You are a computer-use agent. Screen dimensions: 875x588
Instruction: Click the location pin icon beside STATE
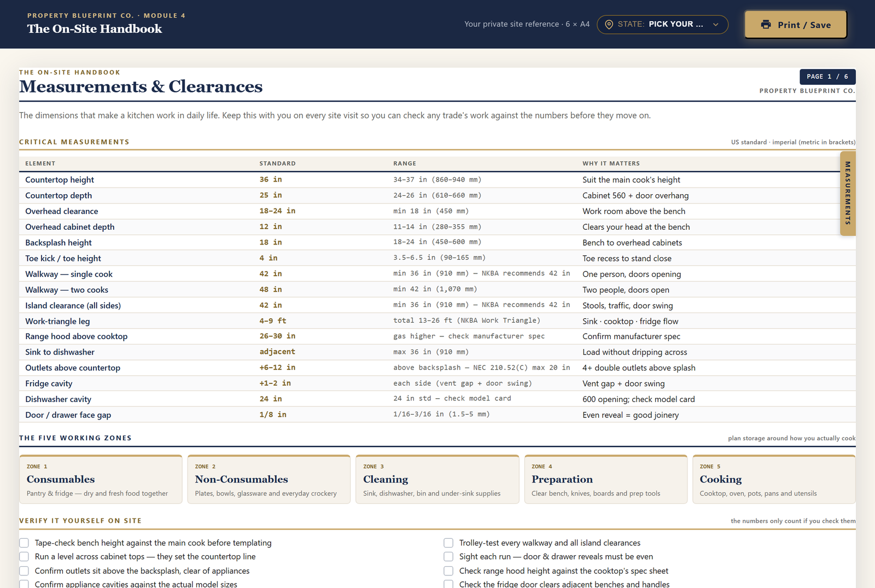(x=609, y=24)
